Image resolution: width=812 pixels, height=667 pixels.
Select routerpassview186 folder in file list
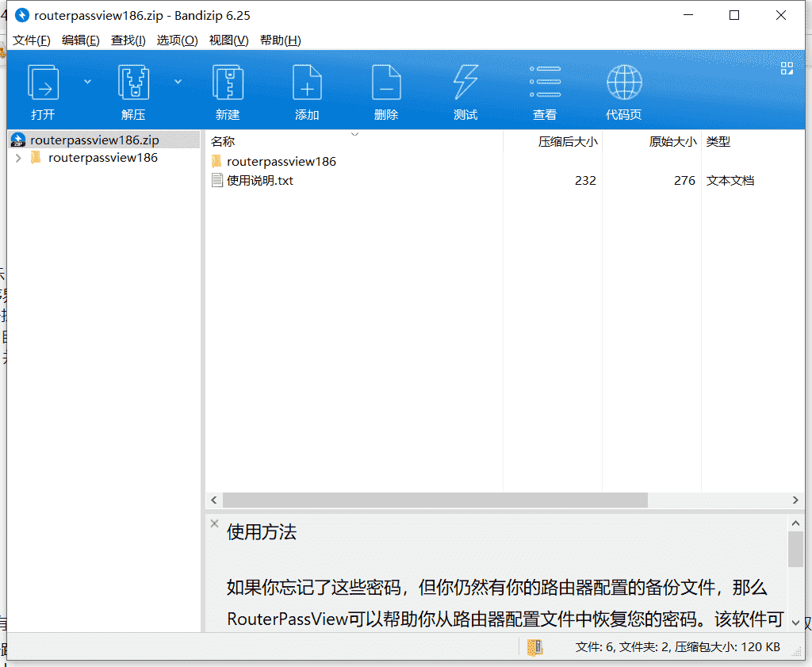click(282, 162)
